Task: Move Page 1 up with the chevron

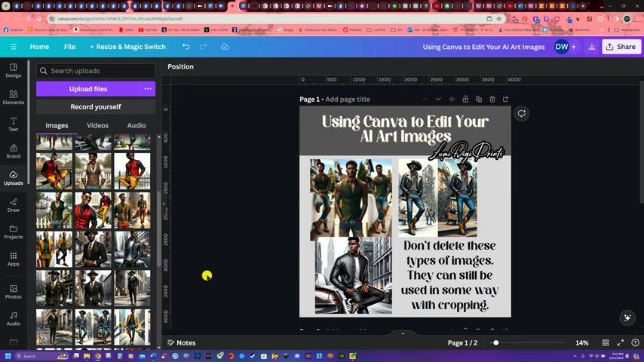Action: [x=425, y=100]
